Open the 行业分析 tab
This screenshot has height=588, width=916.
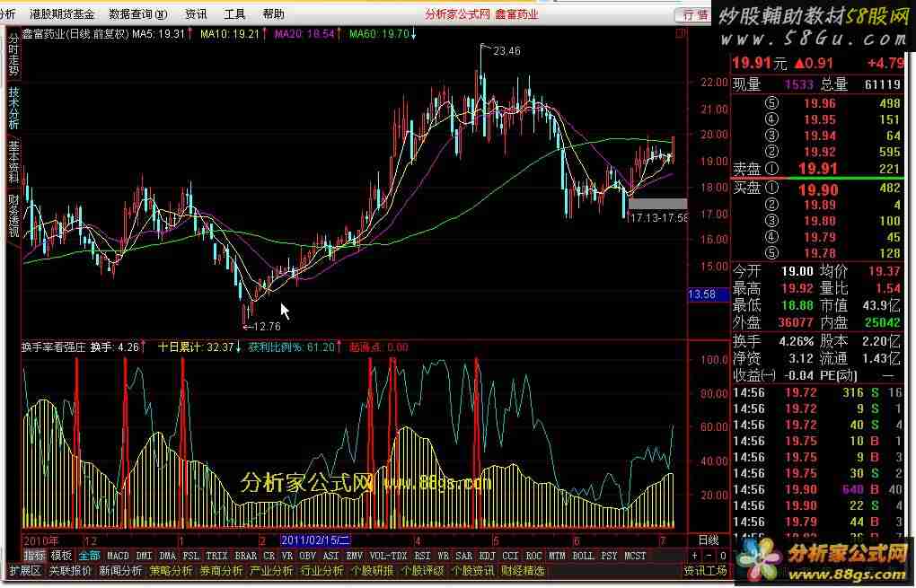click(x=321, y=570)
